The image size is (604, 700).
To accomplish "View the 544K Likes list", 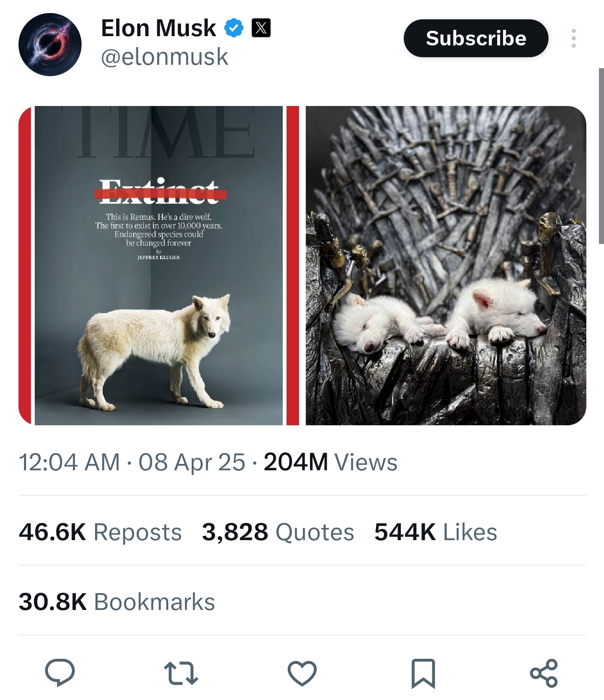I will [435, 532].
